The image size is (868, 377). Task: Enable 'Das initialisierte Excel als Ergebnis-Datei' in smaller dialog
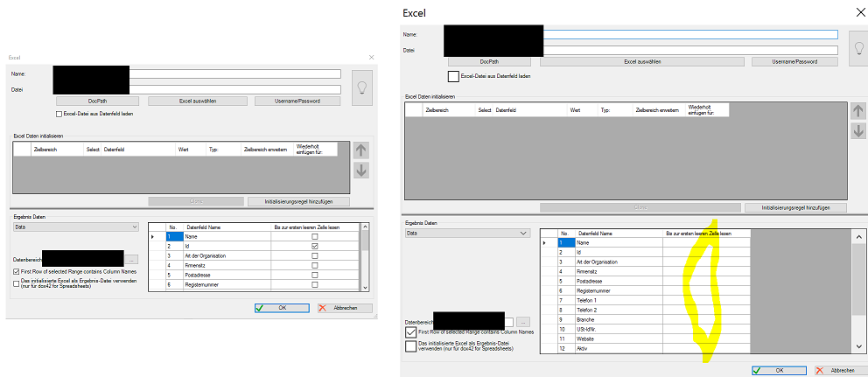[x=16, y=283]
